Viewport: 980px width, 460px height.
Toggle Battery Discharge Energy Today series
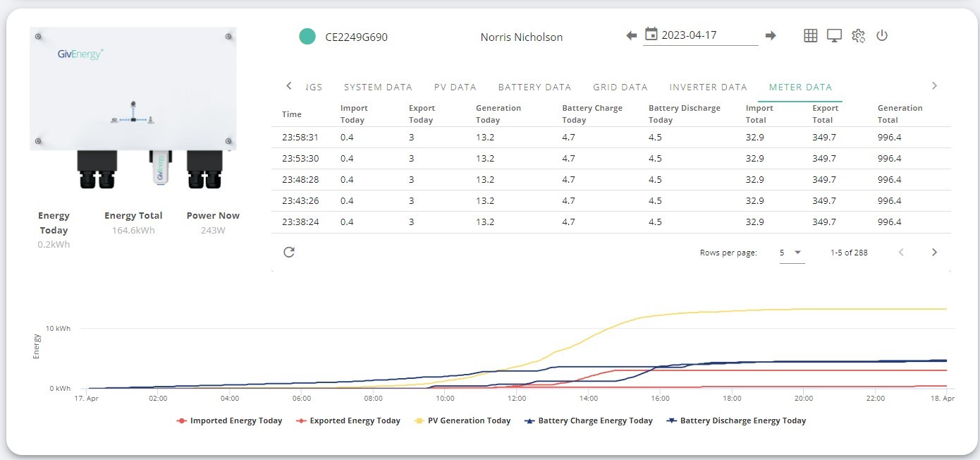(737, 420)
